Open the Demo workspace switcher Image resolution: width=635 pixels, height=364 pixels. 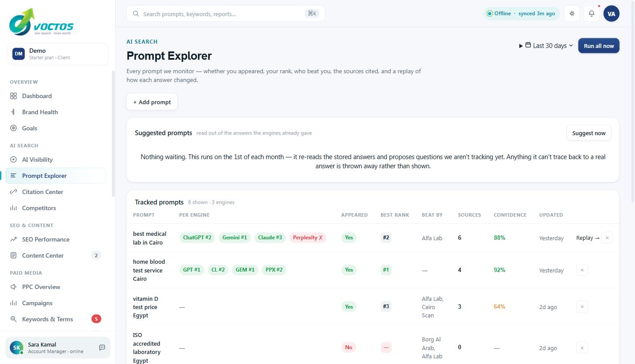click(x=58, y=54)
